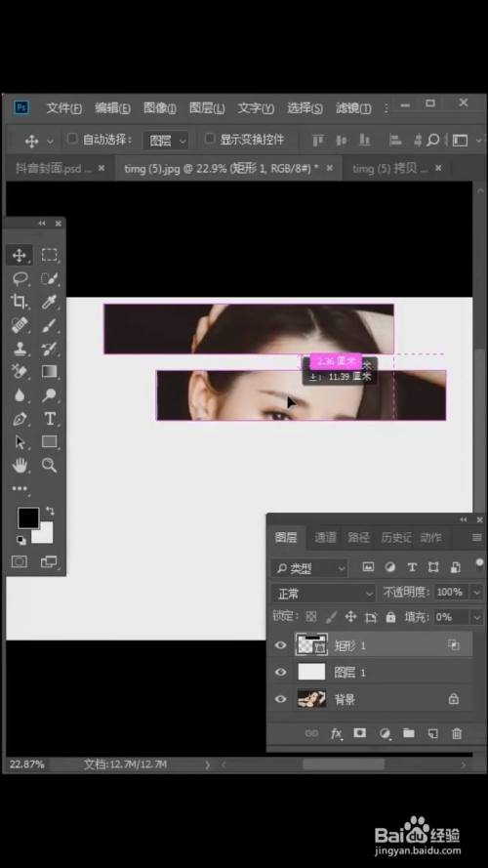The image size is (488, 868).
Task: Select the Move tool in toolbox
Action: click(x=20, y=255)
